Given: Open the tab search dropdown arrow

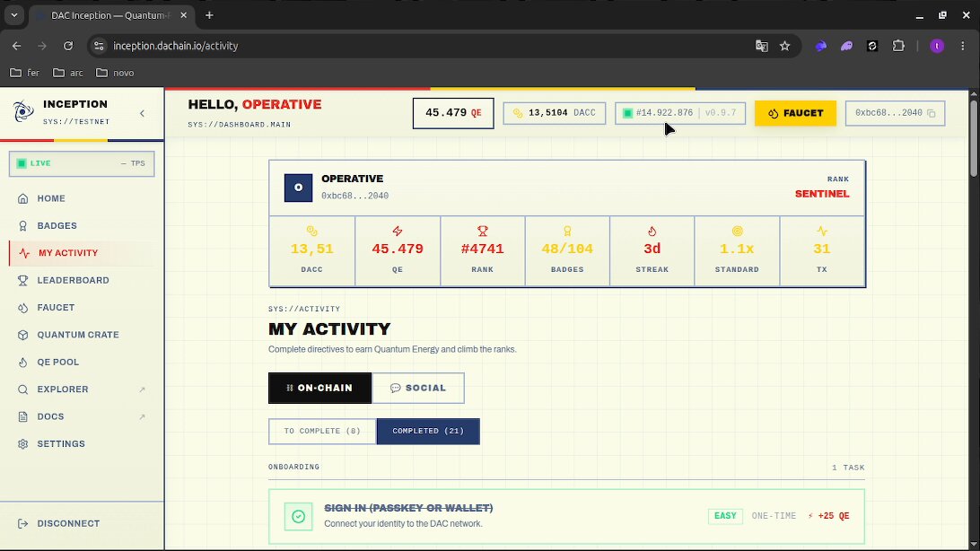Looking at the screenshot, I should (13, 15).
